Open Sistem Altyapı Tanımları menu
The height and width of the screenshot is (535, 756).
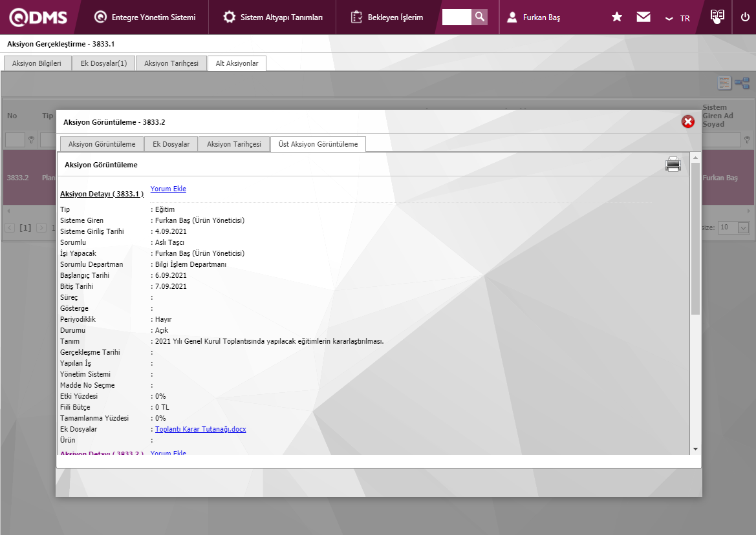pos(273,17)
